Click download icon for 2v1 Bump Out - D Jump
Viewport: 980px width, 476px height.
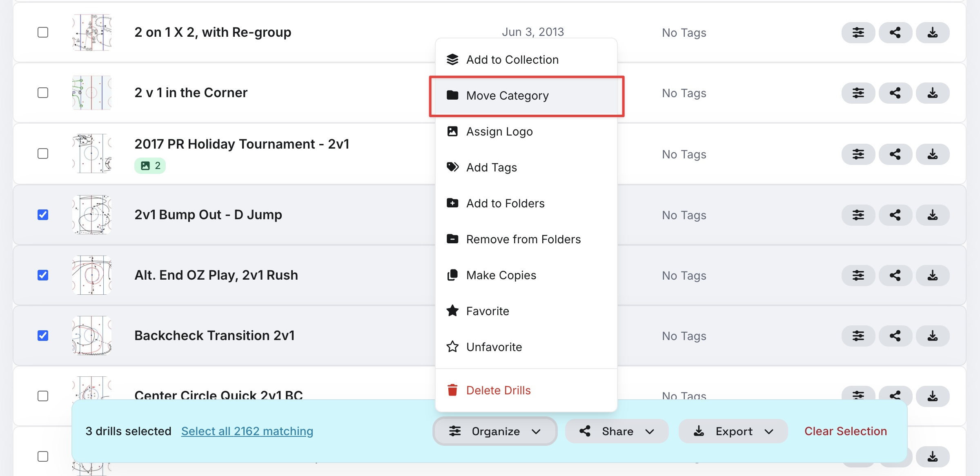[933, 215]
